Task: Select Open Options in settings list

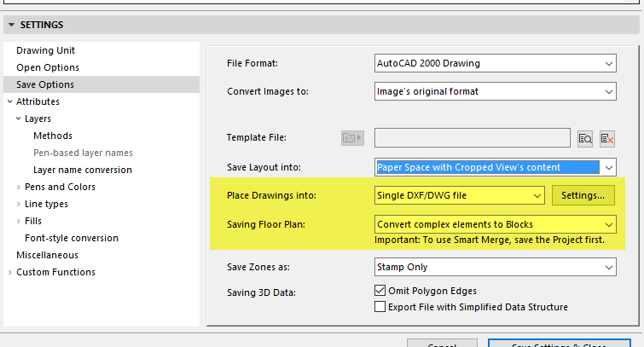Action: click(x=48, y=67)
